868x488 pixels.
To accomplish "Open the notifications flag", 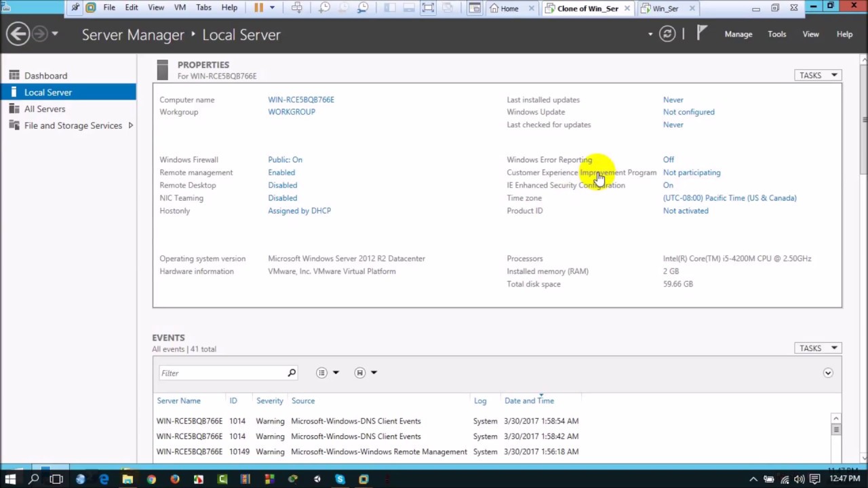I will 702,34.
